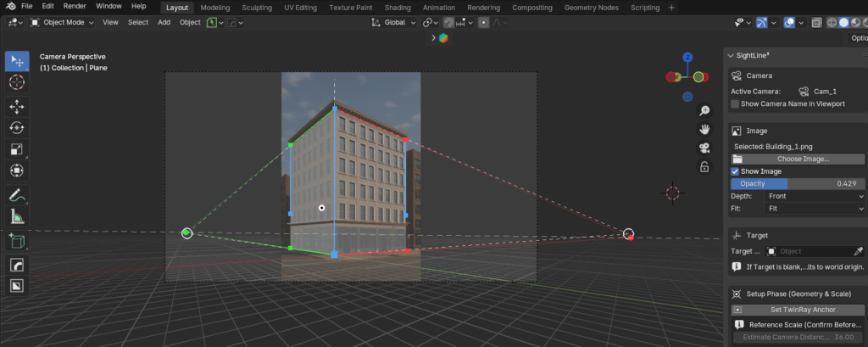Open the pivot point dropdown

click(430, 23)
